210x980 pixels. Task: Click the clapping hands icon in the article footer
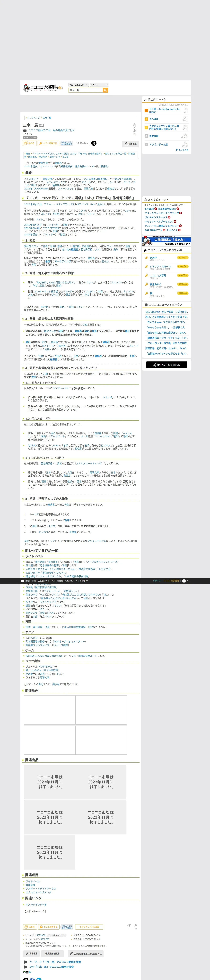click(129, 925)
